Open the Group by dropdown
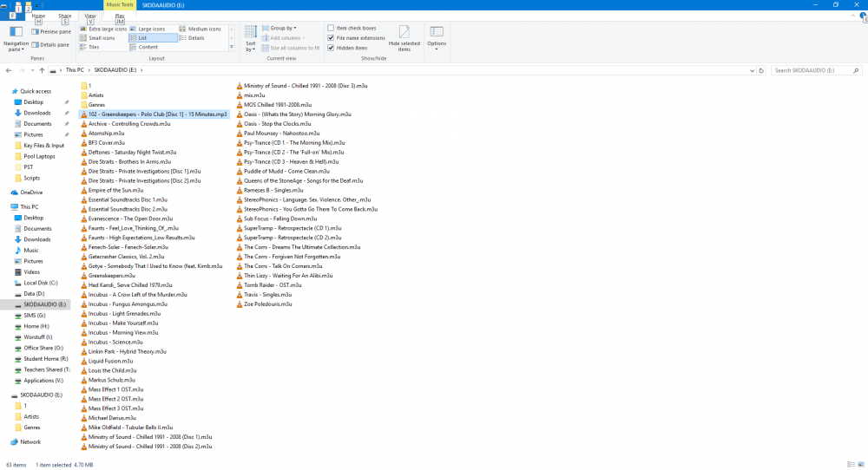The height and width of the screenshot is (470, 868). (279, 29)
